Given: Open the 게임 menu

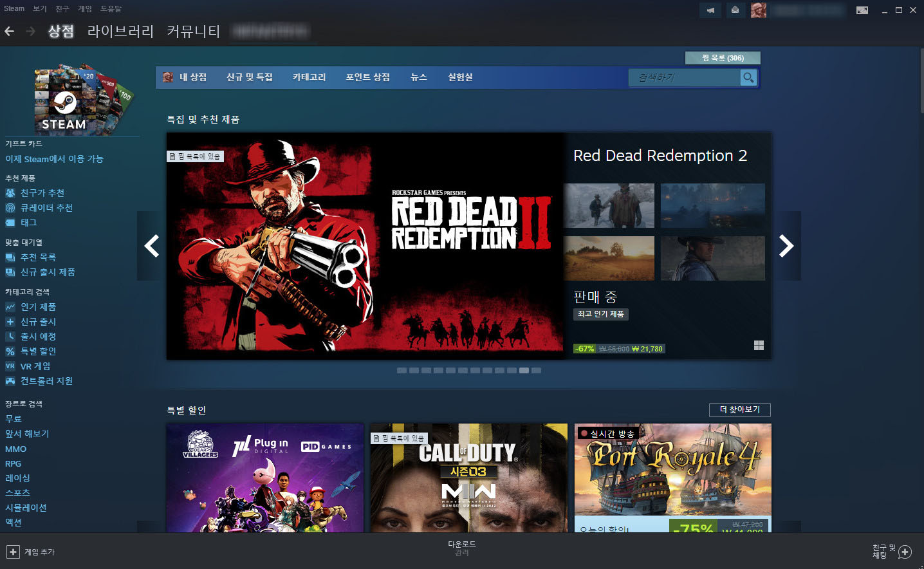Looking at the screenshot, I should tap(85, 9).
